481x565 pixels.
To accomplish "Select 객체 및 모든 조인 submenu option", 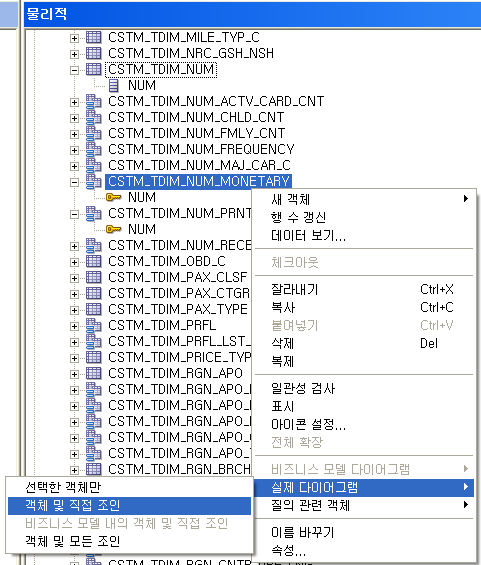I will click(x=129, y=541).
